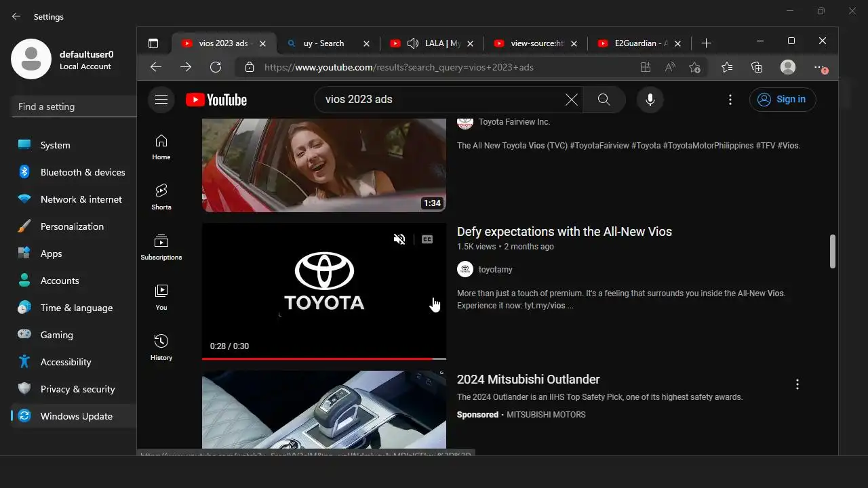This screenshot has width=868, height=488.
Task: Open Subscriptions in YouTube sidebar
Action: point(161,247)
